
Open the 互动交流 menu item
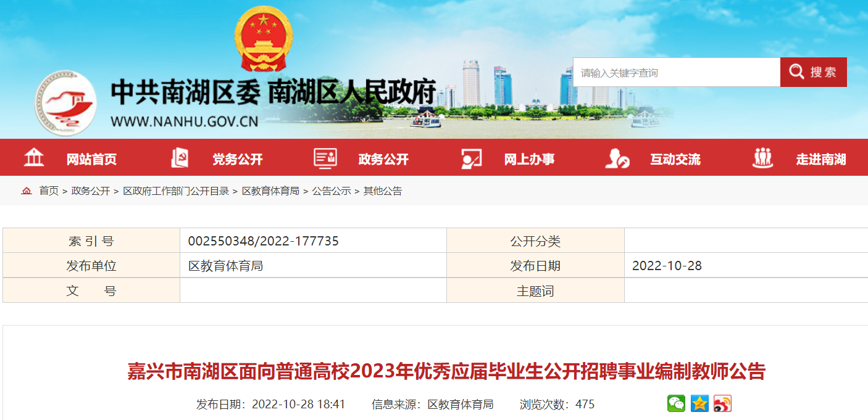[x=675, y=159]
